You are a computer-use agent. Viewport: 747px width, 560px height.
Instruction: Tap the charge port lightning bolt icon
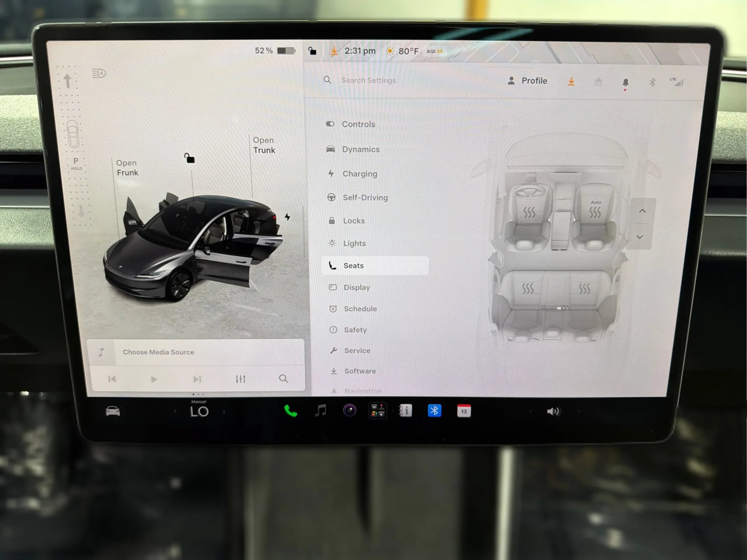pyautogui.click(x=287, y=217)
